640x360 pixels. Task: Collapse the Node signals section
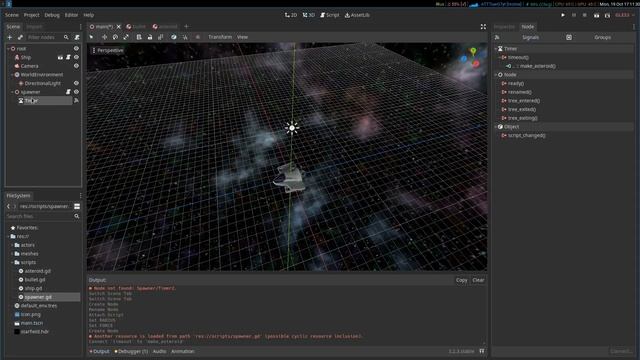pyautogui.click(x=496, y=75)
